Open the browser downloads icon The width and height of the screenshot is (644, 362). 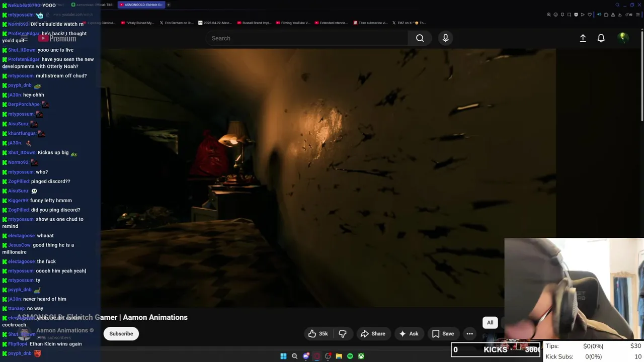click(620, 15)
